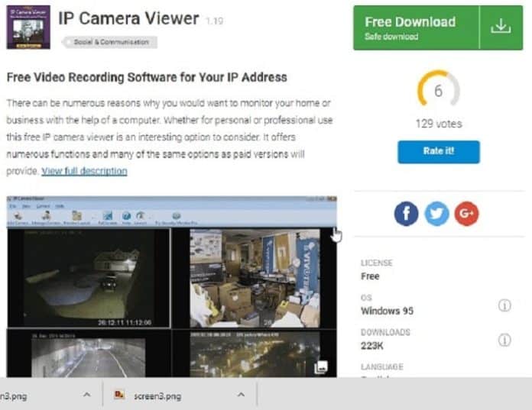
Task: Click the IP Camera Viewer app logo
Action: (28, 27)
